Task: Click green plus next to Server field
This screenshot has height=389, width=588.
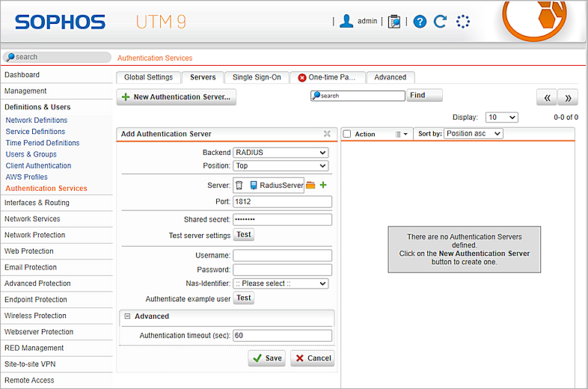Action: [323, 185]
